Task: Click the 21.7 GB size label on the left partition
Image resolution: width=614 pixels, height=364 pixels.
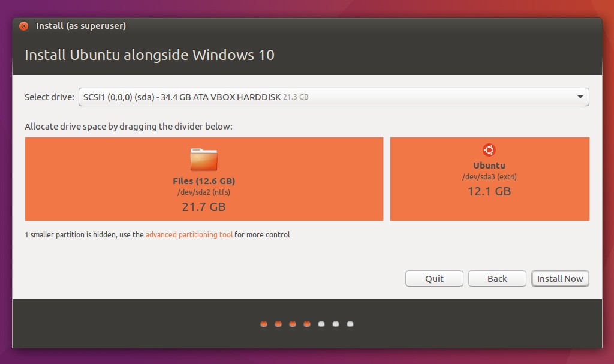Action: click(204, 206)
